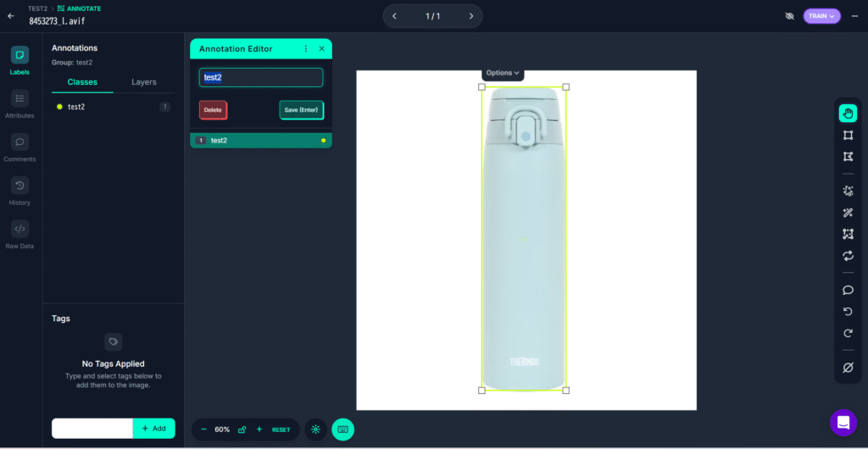Toggle the zoom lock icon
Viewport: 868px width, 449px height.
(x=242, y=430)
